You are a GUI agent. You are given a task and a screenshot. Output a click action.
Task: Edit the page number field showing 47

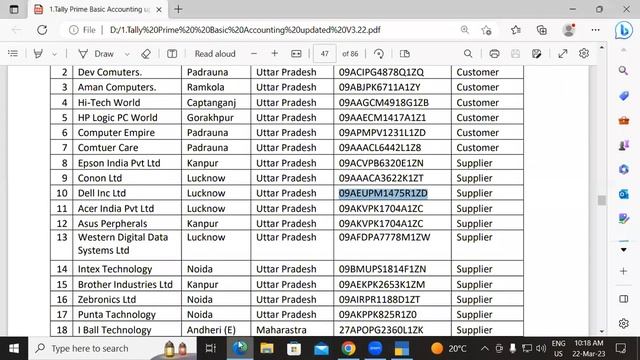[x=324, y=53]
